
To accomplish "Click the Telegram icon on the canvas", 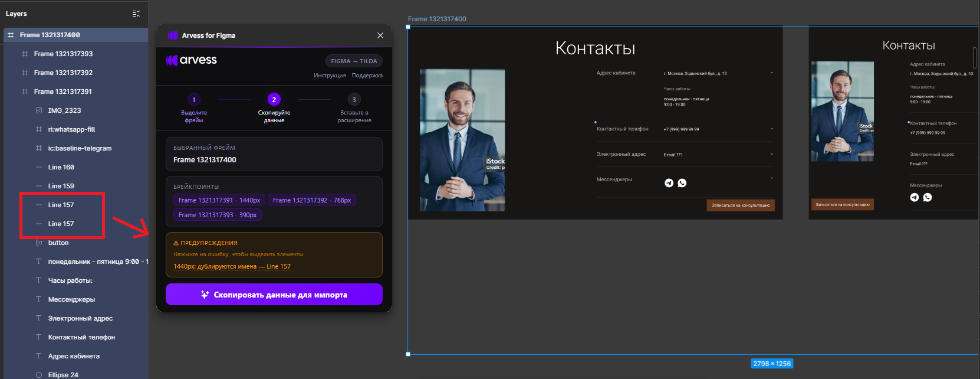I will coord(669,183).
